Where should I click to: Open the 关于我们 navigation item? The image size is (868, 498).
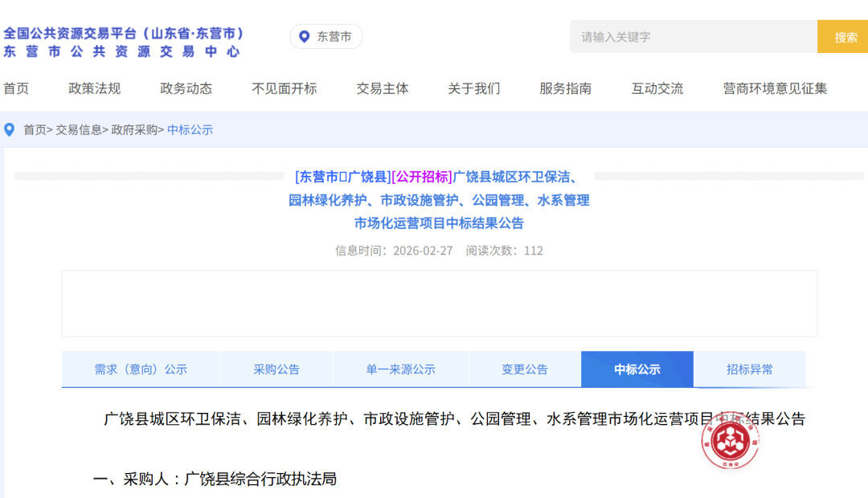coord(474,88)
